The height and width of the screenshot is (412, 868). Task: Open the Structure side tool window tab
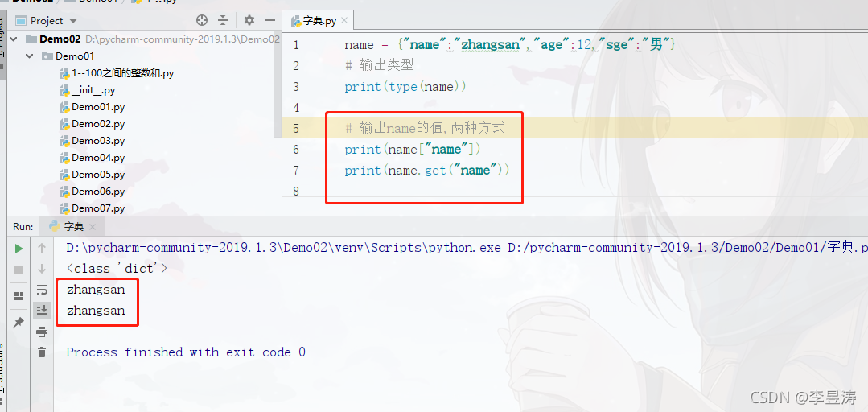click(2, 369)
